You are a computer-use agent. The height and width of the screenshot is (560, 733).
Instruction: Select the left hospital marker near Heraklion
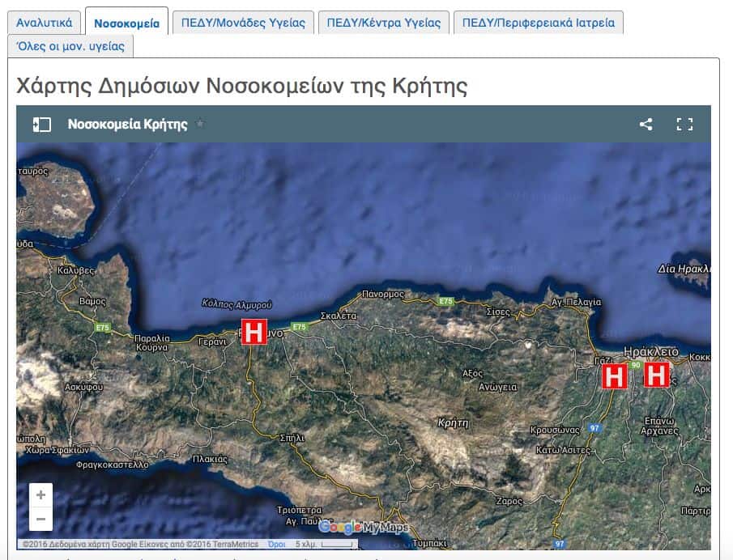click(614, 376)
